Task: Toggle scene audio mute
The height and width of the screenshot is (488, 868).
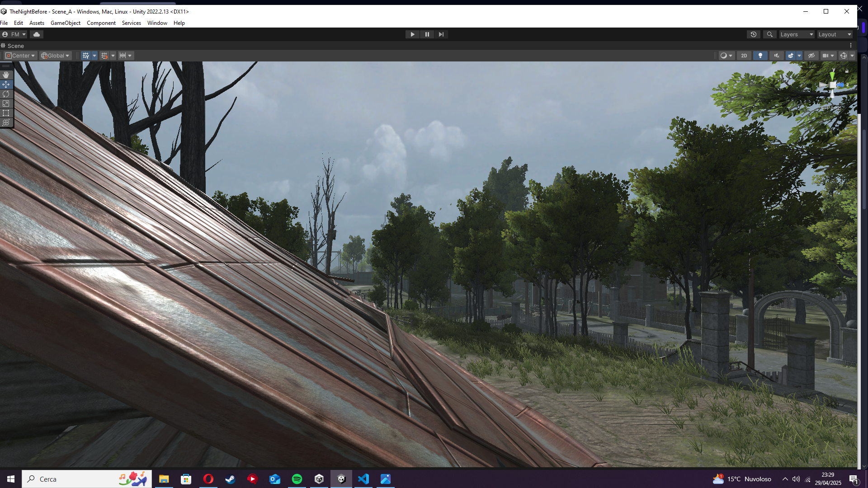Action: 777,56
